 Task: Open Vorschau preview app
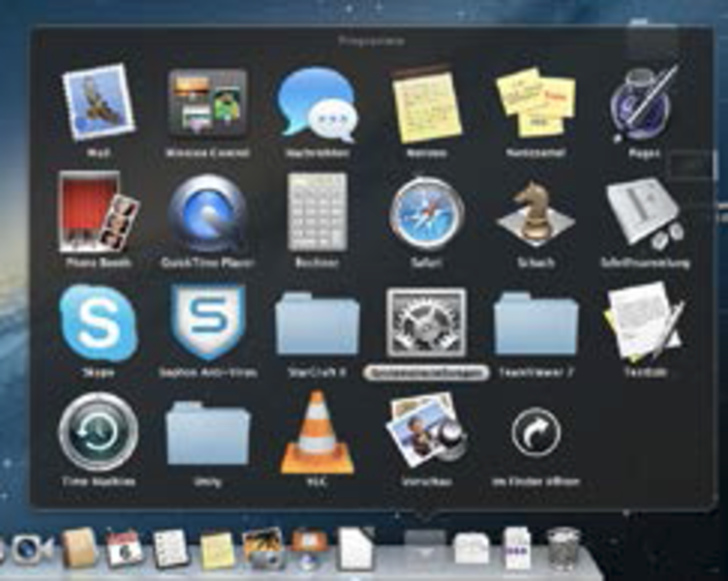(x=426, y=430)
